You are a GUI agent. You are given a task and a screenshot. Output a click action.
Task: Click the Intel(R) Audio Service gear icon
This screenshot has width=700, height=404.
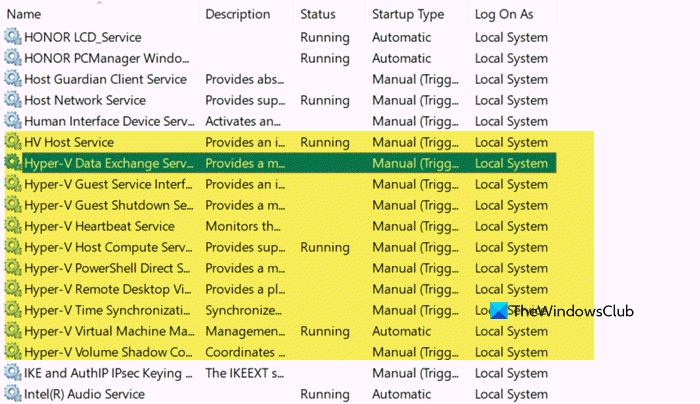coord(12,393)
